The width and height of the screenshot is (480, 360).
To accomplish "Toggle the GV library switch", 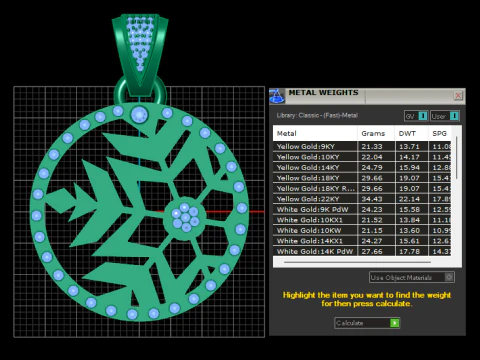I will point(416,116).
